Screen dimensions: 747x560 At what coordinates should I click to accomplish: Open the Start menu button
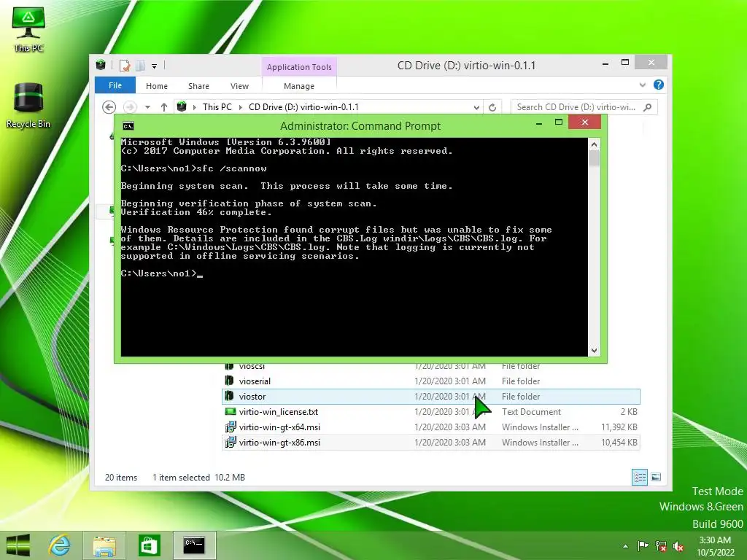[18, 545]
